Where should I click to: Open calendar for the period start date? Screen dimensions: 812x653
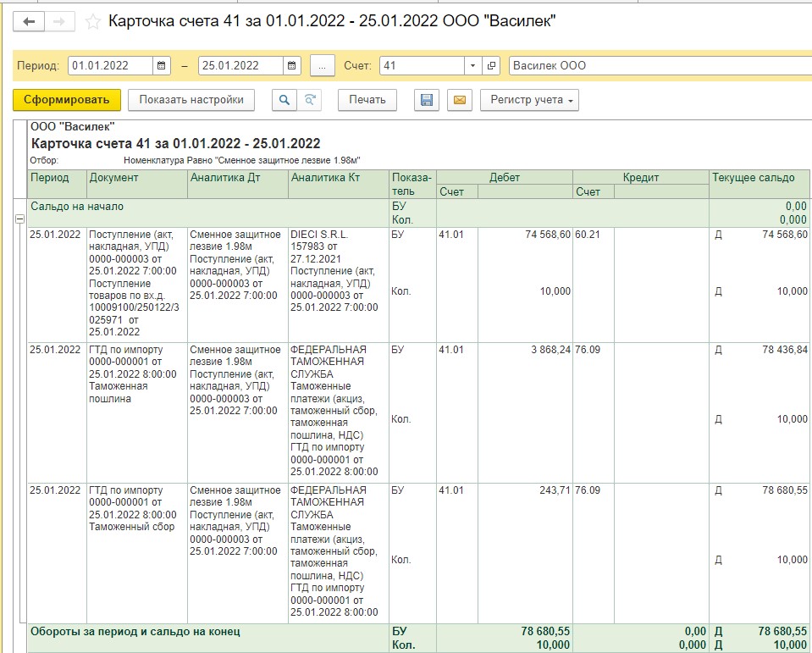click(x=163, y=66)
